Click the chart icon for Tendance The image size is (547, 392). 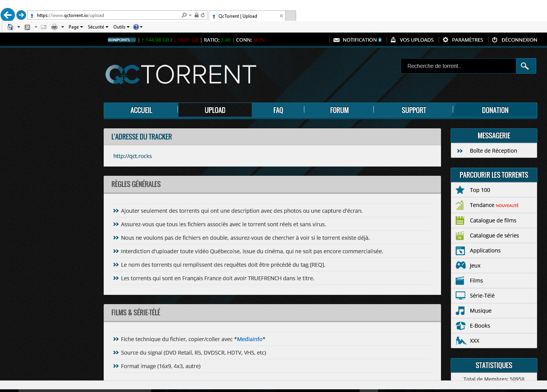coord(460,205)
